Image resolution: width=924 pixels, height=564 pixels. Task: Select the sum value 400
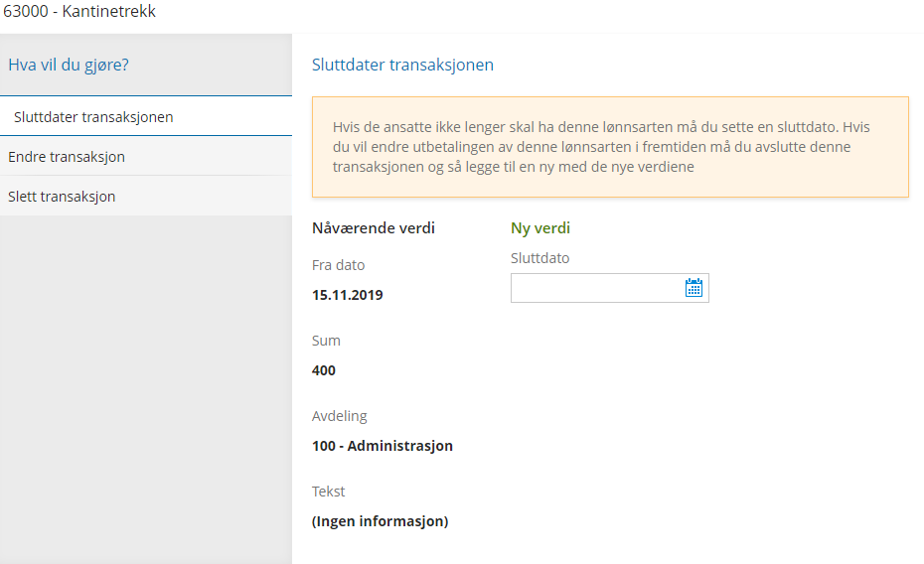[324, 370]
